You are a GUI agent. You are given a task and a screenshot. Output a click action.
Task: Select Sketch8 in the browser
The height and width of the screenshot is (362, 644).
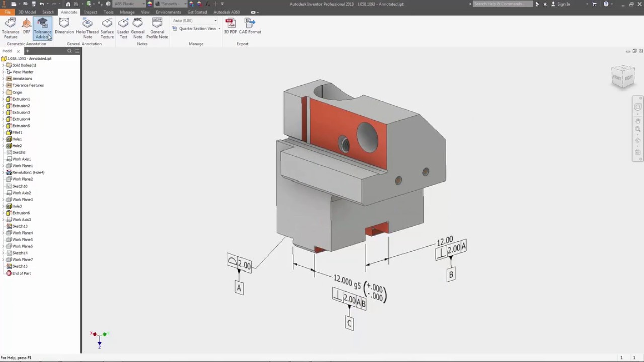(19, 152)
